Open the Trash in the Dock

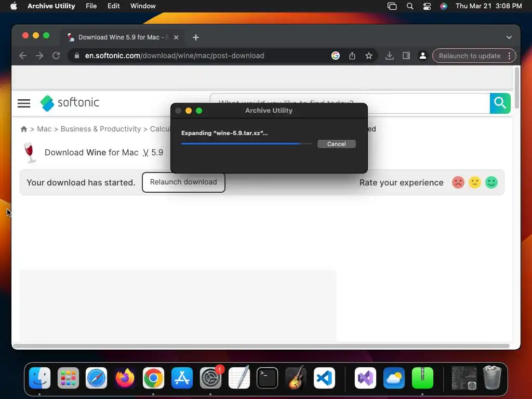(x=491, y=377)
